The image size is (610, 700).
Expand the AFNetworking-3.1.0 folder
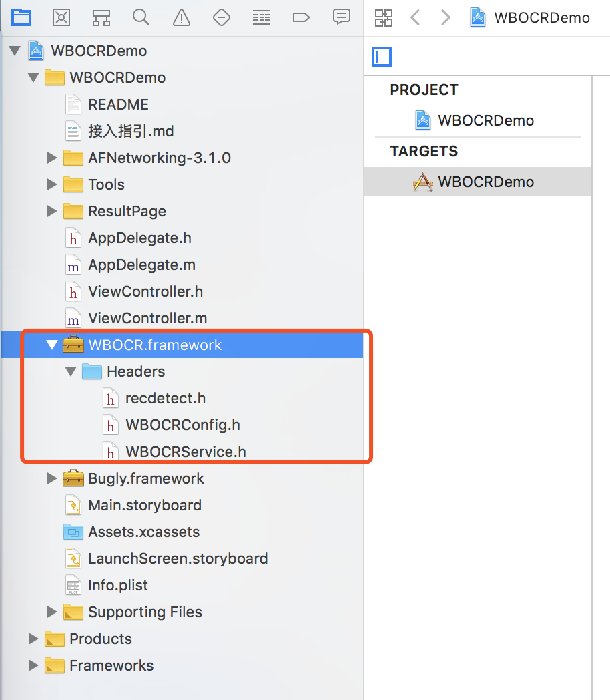[x=52, y=158]
